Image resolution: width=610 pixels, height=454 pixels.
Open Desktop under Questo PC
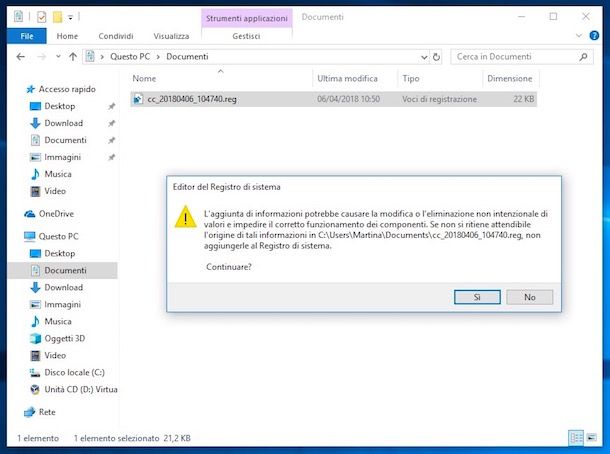60,254
